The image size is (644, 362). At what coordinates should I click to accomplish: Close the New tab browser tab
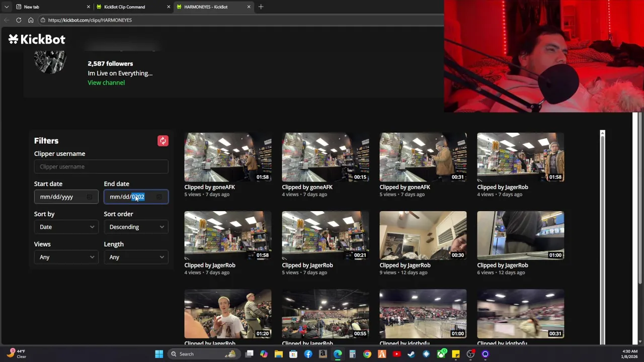pos(88,7)
